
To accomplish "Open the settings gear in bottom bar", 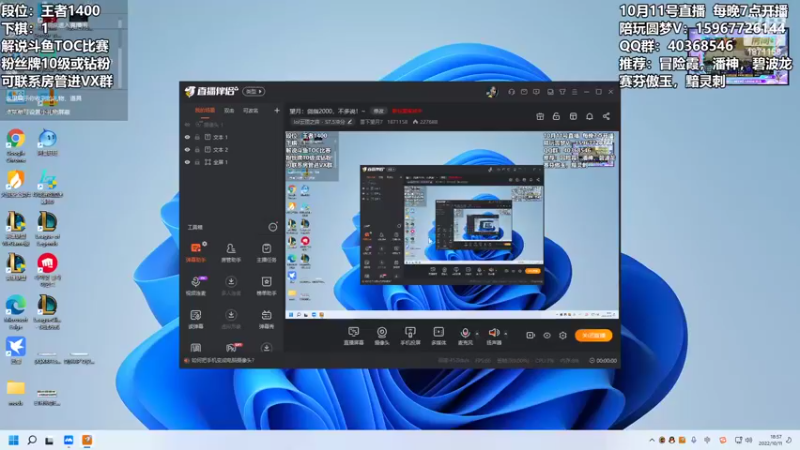I will click(563, 335).
